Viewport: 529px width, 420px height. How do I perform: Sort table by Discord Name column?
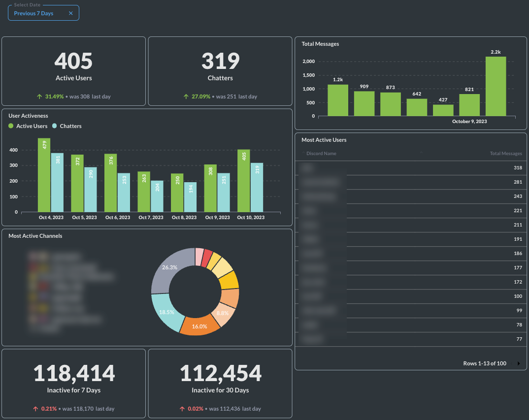pos(321,154)
